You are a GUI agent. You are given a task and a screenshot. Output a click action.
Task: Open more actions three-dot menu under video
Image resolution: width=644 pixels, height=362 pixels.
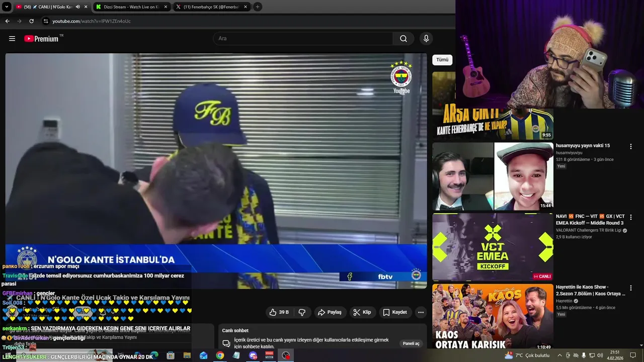(x=421, y=312)
